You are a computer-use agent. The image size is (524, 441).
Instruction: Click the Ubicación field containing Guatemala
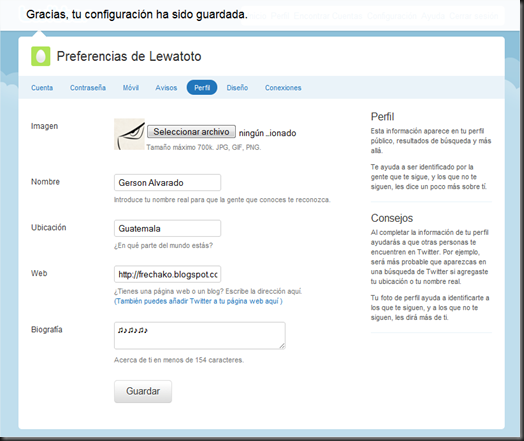tap(167, 228)
